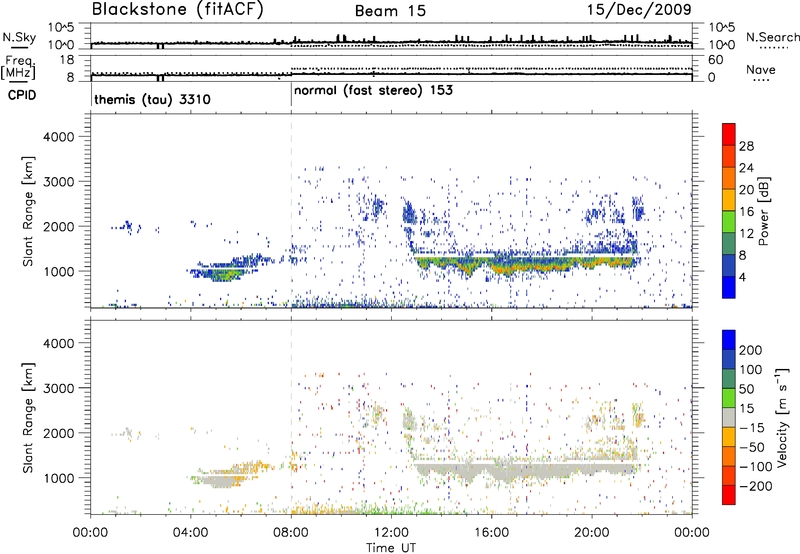Click the '3000' tick of velocity panel
Screen dimensions: 800x554
coord(59,388)
